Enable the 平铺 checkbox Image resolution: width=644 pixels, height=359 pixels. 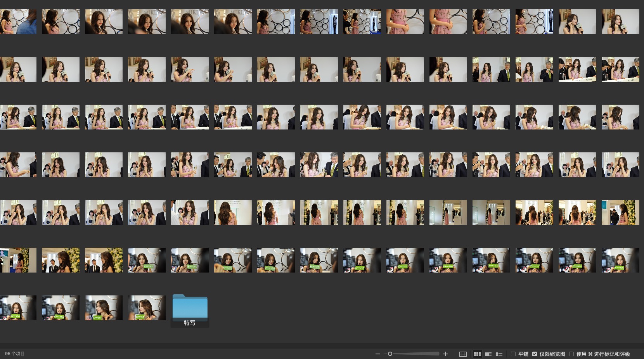(x=513, y=354)
